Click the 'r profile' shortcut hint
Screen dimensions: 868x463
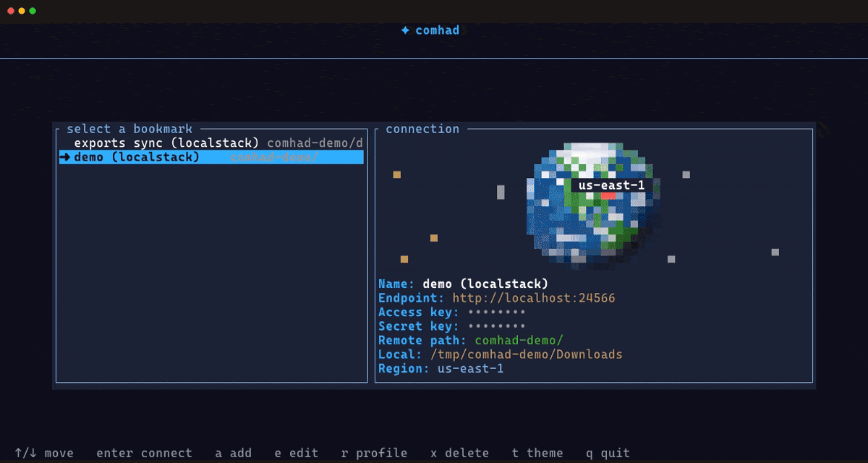point(374,454)
